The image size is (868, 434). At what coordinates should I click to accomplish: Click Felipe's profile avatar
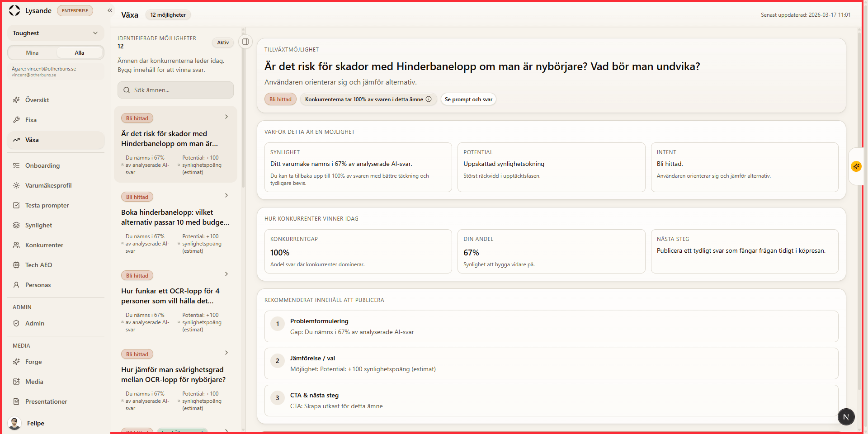click(14, 423)
